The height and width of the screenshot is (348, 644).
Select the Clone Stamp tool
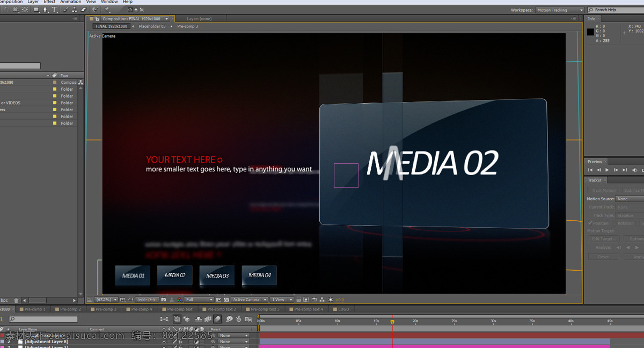75,10
